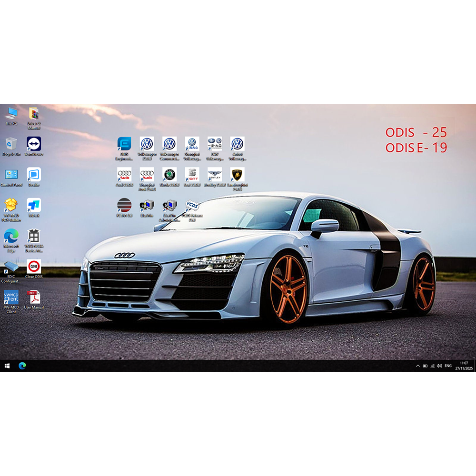Open the VCDS Release shortcut
Image resolution: width=476 pixels, height=476 pixels.
point(192,206)
